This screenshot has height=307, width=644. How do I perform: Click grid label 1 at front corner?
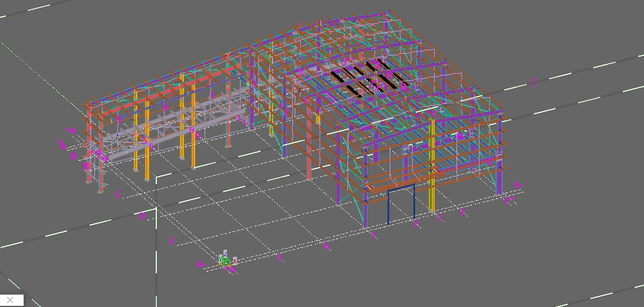(373, 234)
